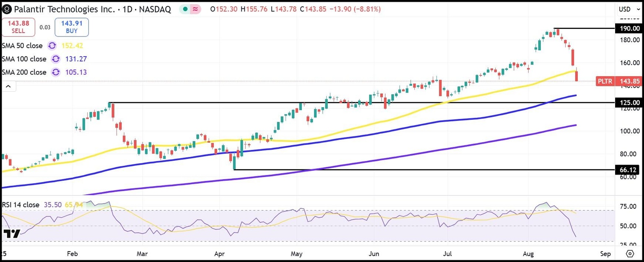Collapse the indicator list with the chevron arrow

(x=8, y=86)
